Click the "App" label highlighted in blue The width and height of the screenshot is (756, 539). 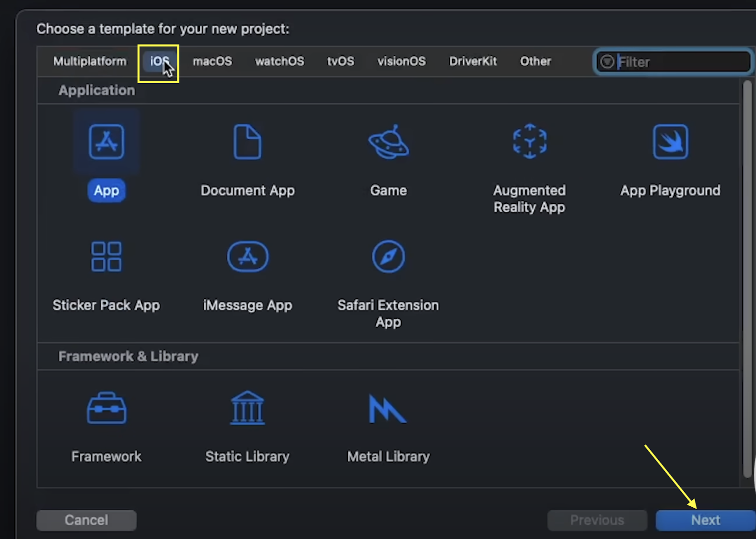[x=106, y=191]
